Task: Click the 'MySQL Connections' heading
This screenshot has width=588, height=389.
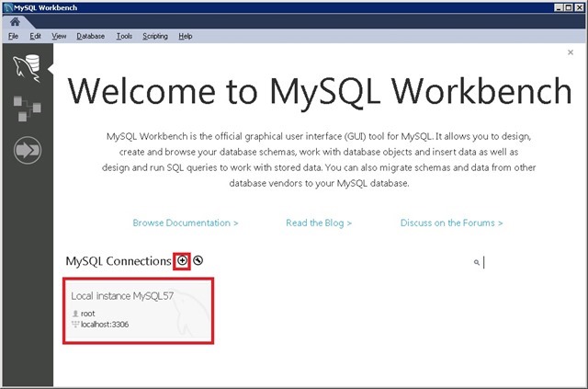Action: coord(119,261)
